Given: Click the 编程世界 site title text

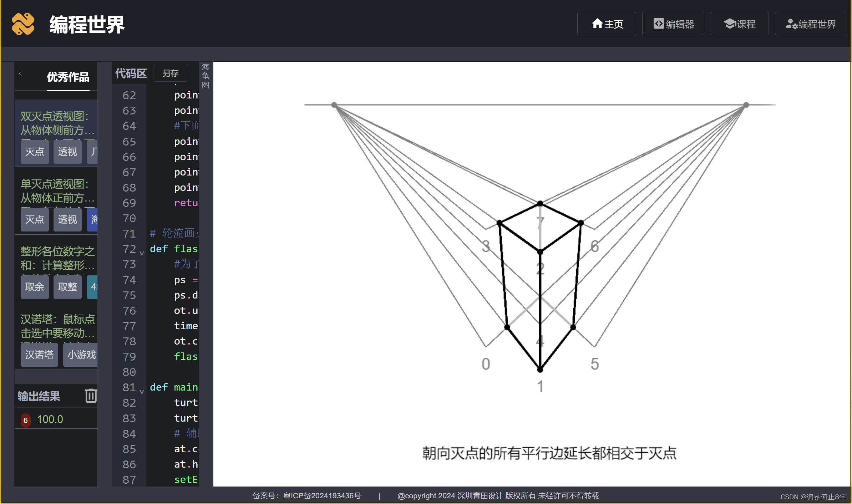Looking at the screenshot, I should coord(87,24).
